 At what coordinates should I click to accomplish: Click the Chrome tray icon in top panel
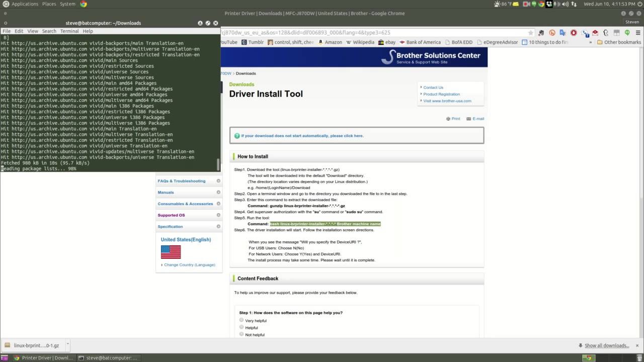coord(541,4)
